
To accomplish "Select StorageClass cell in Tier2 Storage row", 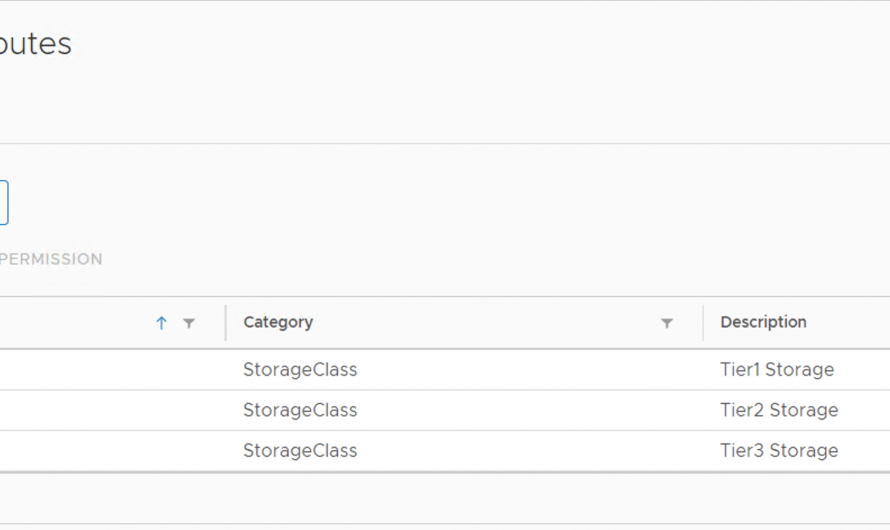I will point(300,410).
